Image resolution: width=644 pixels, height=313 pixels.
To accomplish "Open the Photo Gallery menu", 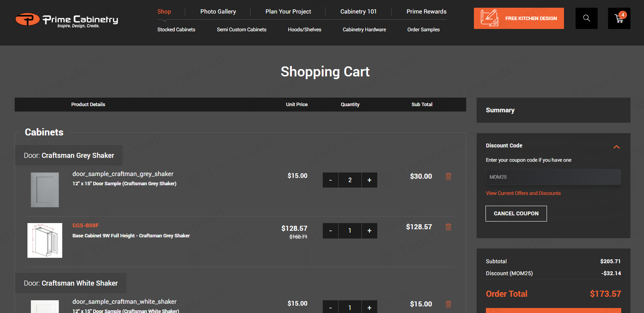I will [x=218, y=12].
